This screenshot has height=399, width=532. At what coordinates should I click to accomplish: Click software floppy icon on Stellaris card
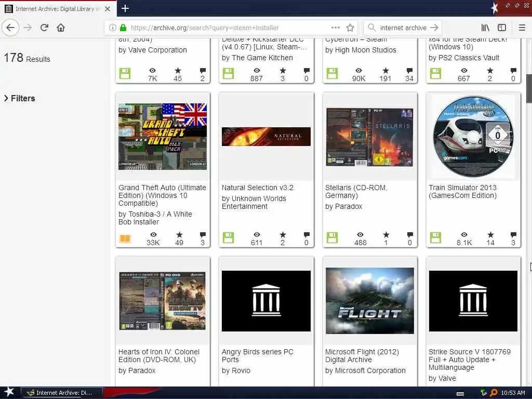[x=332, y=237]
